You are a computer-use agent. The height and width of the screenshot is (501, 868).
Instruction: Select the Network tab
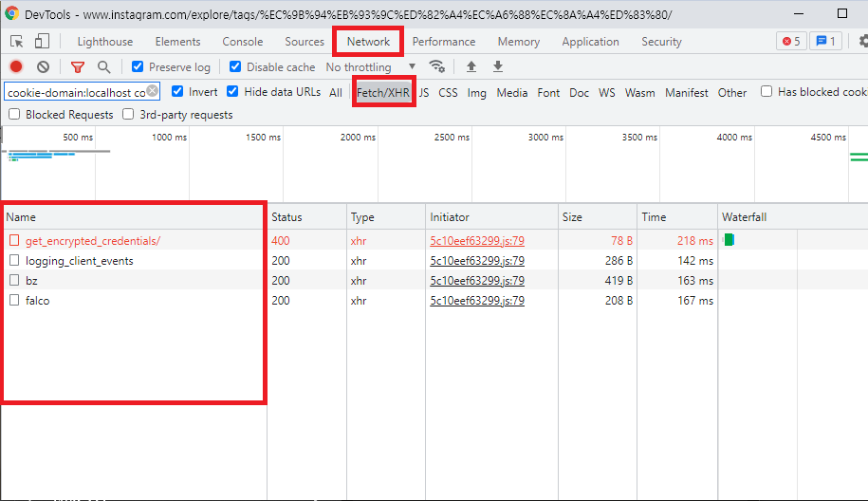click(x=368, y=42)
